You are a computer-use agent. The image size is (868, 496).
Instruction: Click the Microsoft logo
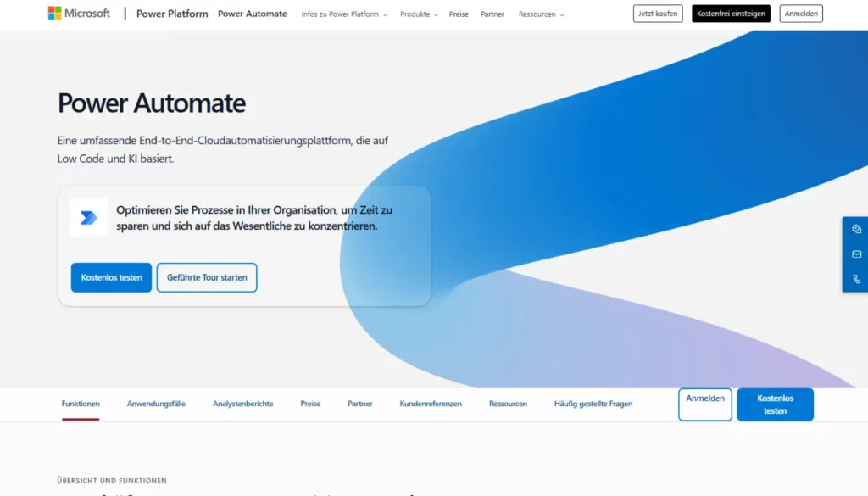point(79,14)
